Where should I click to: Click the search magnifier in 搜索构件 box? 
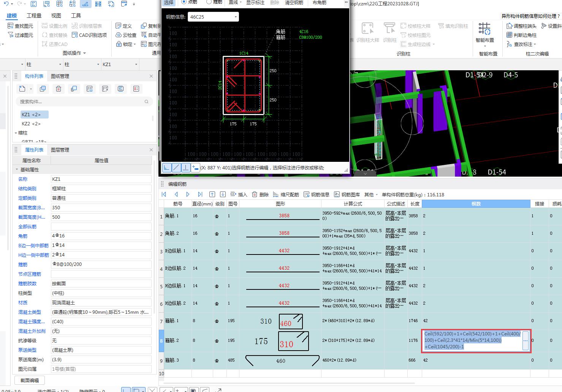(146, 102)
